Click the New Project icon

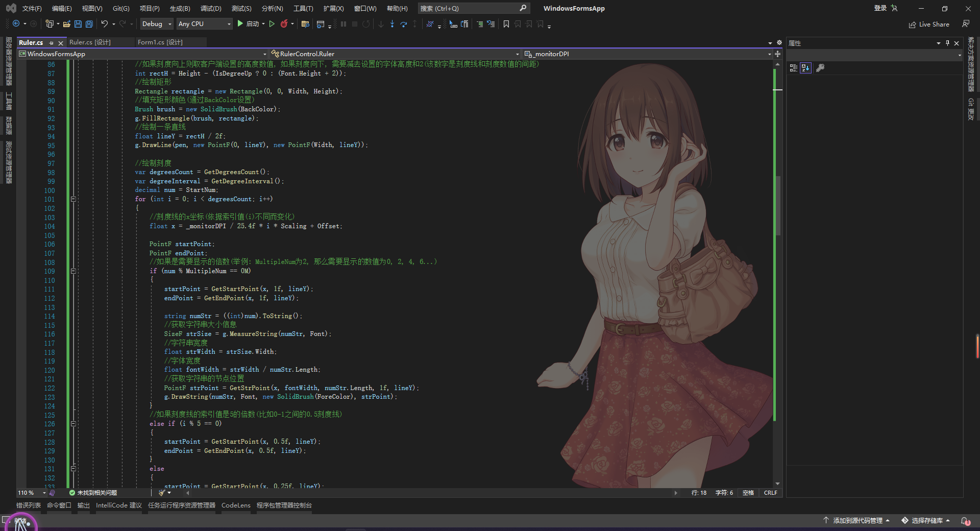[50, 23]
